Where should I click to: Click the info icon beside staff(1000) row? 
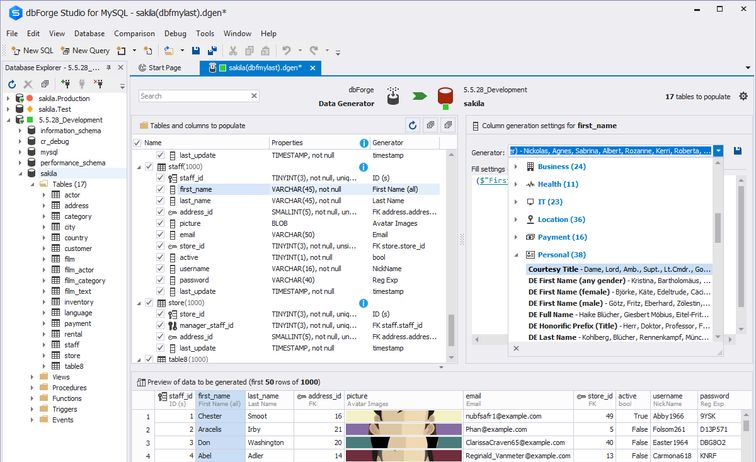pos(364,167)
